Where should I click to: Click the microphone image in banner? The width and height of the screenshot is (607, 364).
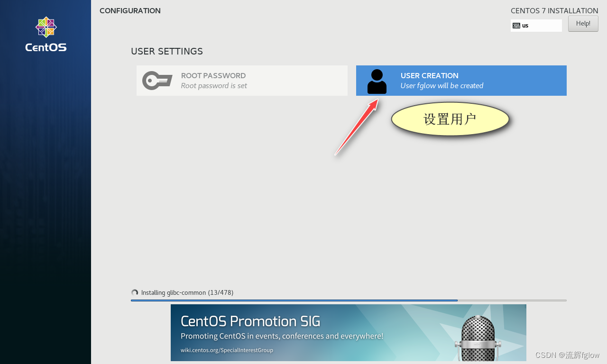pyautogui.click(x=478, y=337)
